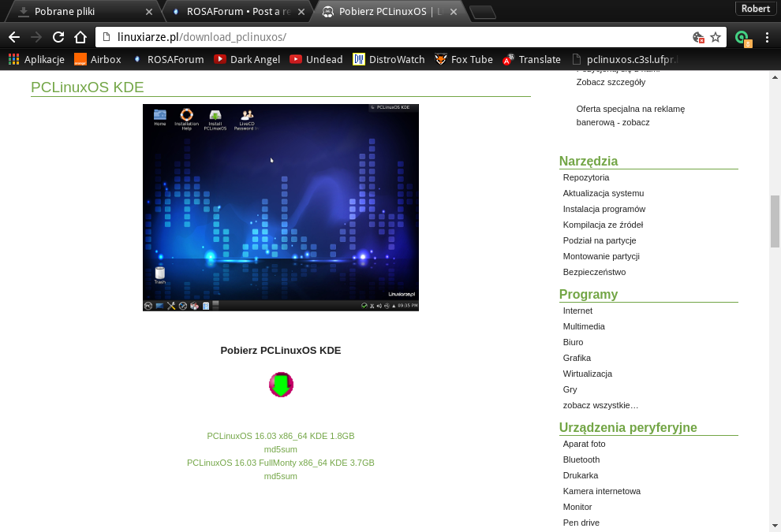The height and width of the screenshot is (532, 781).
Task: Go back with the browser back arrow
Action: tap(14, 37)
